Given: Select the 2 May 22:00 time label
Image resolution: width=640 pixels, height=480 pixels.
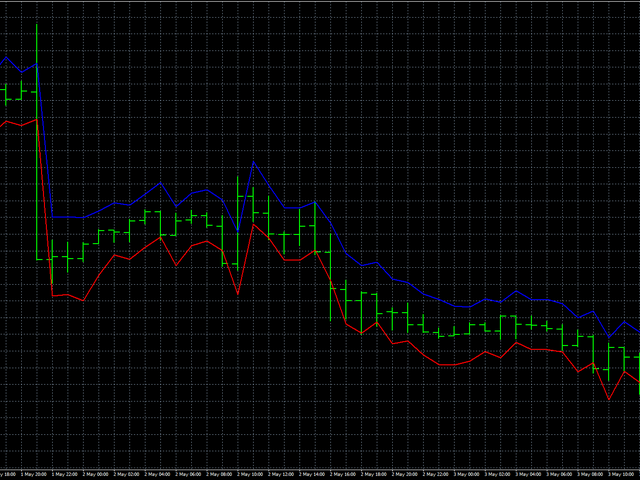Looking at the screenshot, I should tap(438, 473).
